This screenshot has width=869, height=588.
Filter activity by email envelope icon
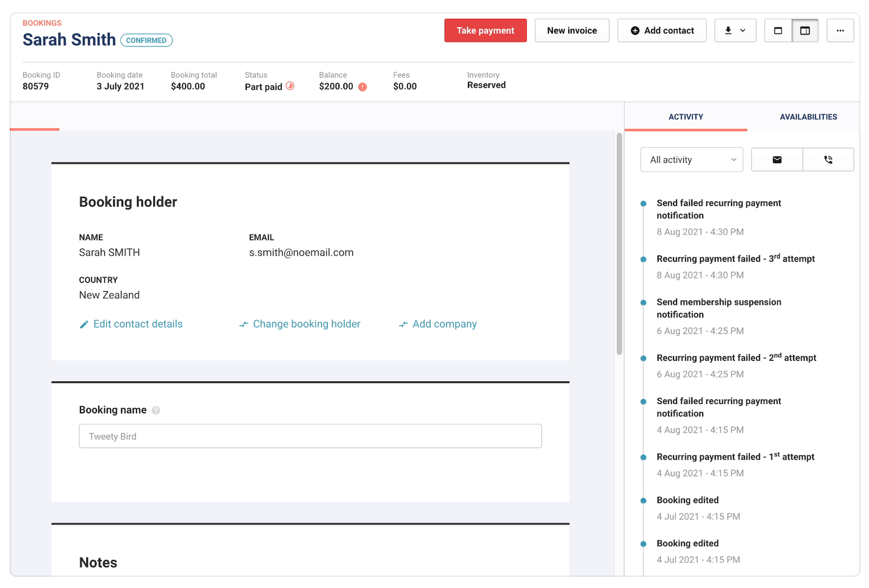pos(777,160)
